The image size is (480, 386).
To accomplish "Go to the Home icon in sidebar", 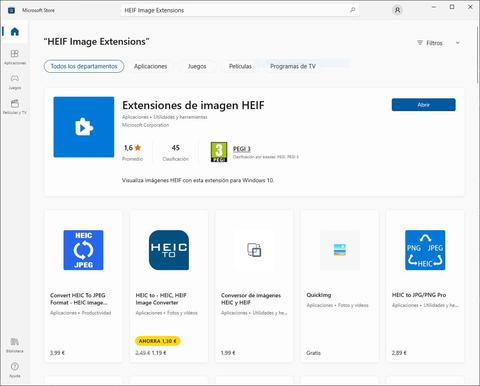I will [x=15, y=32].
